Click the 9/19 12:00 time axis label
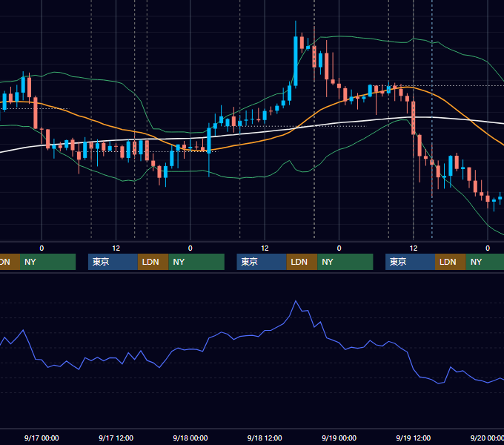The width and height of the screenshot is (504, 445). click(414, 438)
